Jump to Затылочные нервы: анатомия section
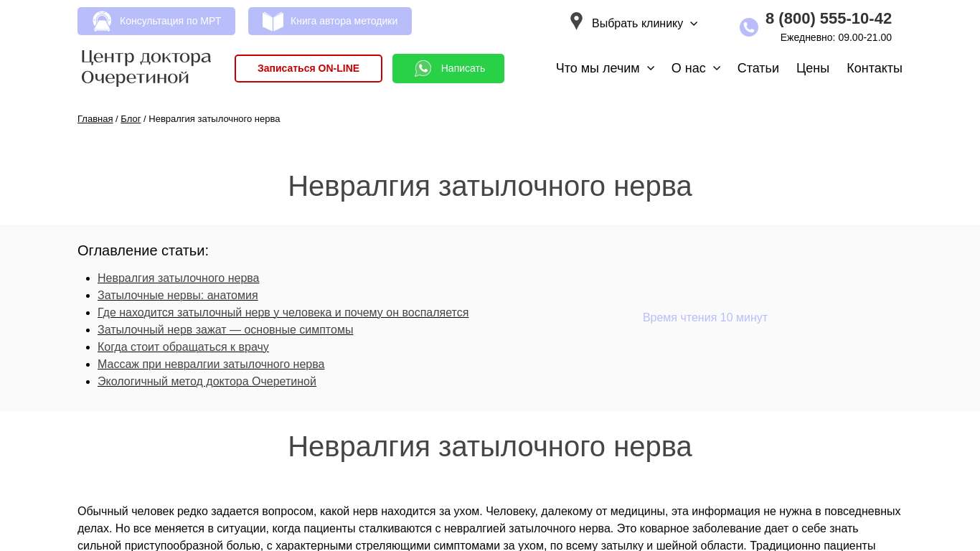The image size is (980, 551). coord(177,296)
